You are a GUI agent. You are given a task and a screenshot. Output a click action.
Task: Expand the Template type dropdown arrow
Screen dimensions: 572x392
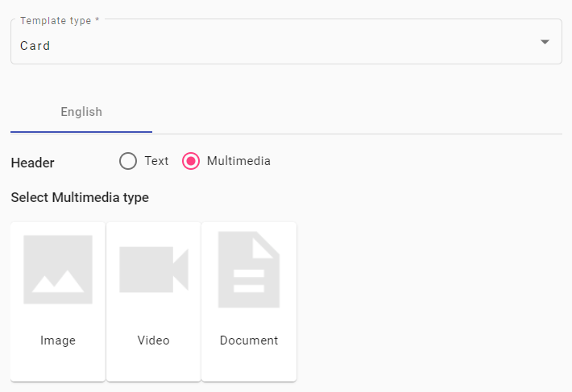pos(545,42)
